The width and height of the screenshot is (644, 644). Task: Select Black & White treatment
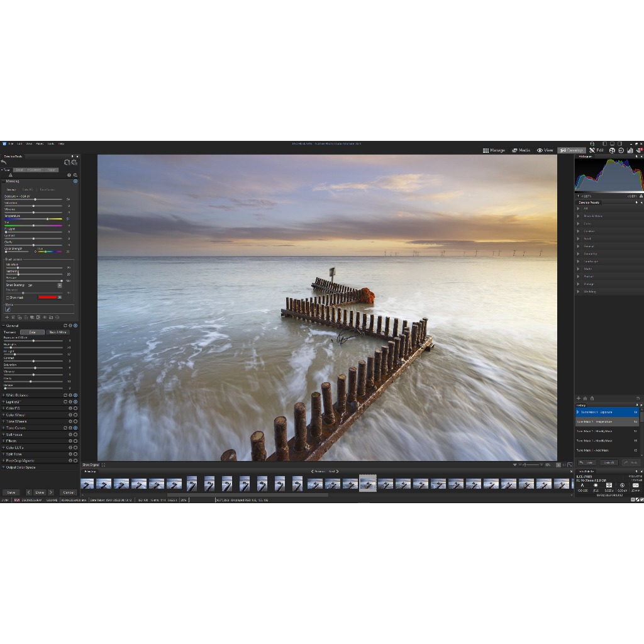click(57, 332)
